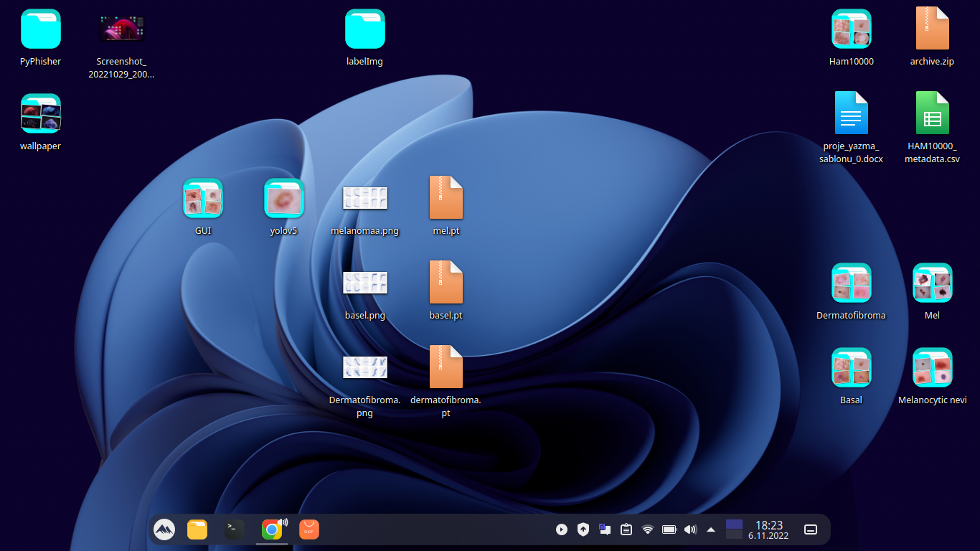Select the basel.pt file
980x551 pixels.
pyautogui.click(x=446, y=282)
